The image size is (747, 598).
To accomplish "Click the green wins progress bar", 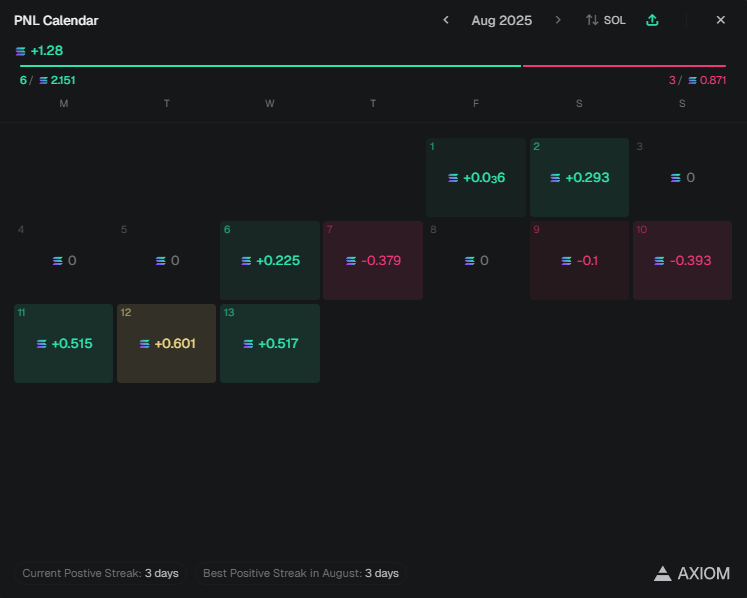I will [x=270, y=66].
